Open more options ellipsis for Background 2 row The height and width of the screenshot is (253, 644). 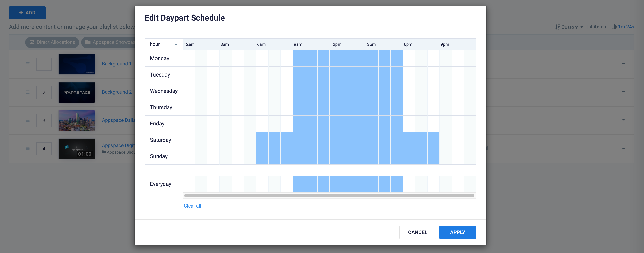[623, 92]
